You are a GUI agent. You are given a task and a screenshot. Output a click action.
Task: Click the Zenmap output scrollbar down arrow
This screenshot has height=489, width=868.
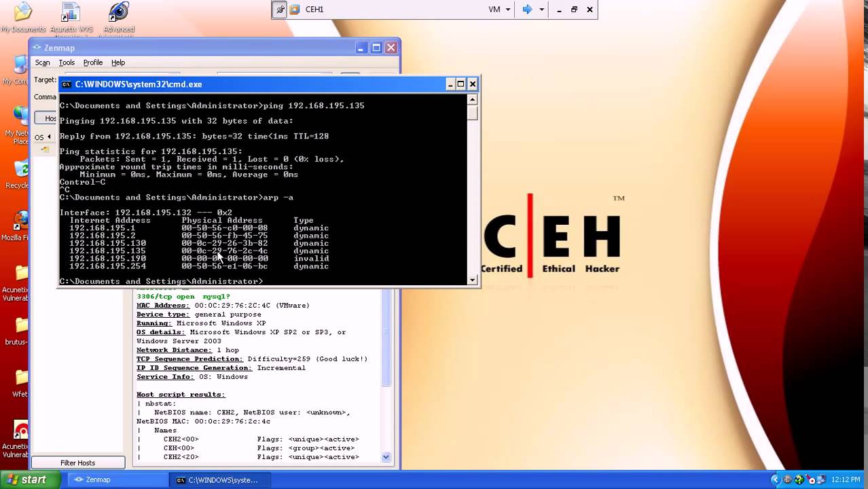tap(386, 457)
